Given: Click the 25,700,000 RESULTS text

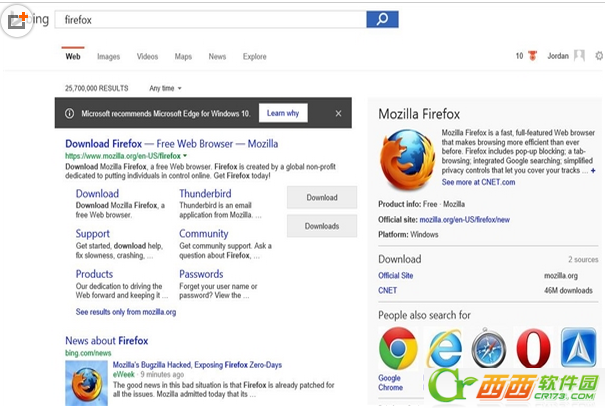Looking at the screenshot, I should pyautogui.click(x=96, y=88).
